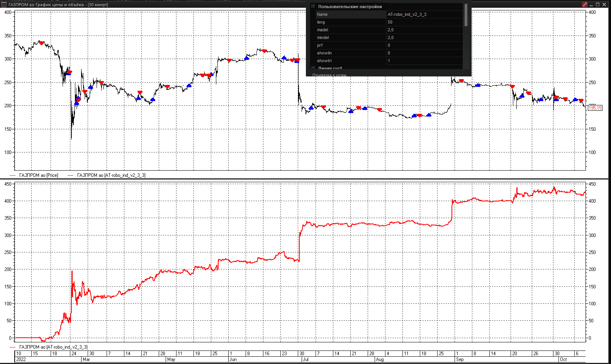Click the Привязка к осям label
The height and width of the screenshot is (364, 611).
coord(329,75)
